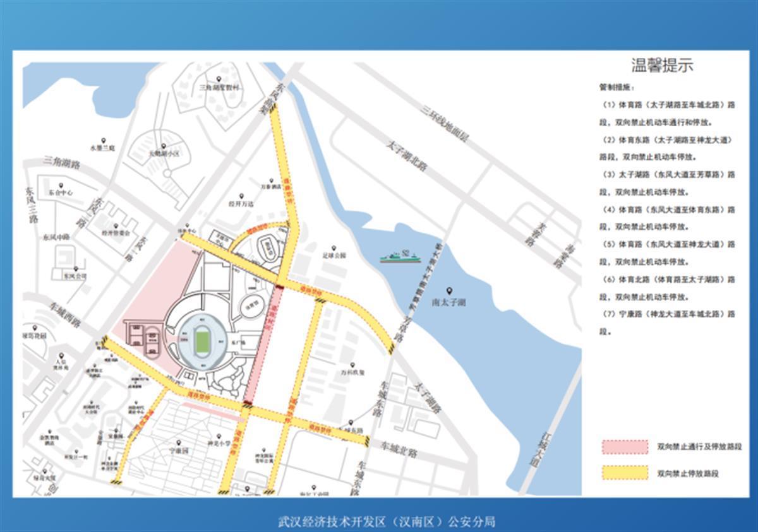Click the 东风公司 map pin

(x=75, y=267)
